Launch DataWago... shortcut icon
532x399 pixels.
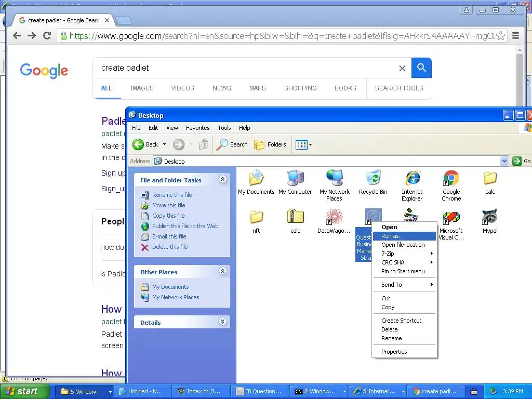(x=334, y=221)
